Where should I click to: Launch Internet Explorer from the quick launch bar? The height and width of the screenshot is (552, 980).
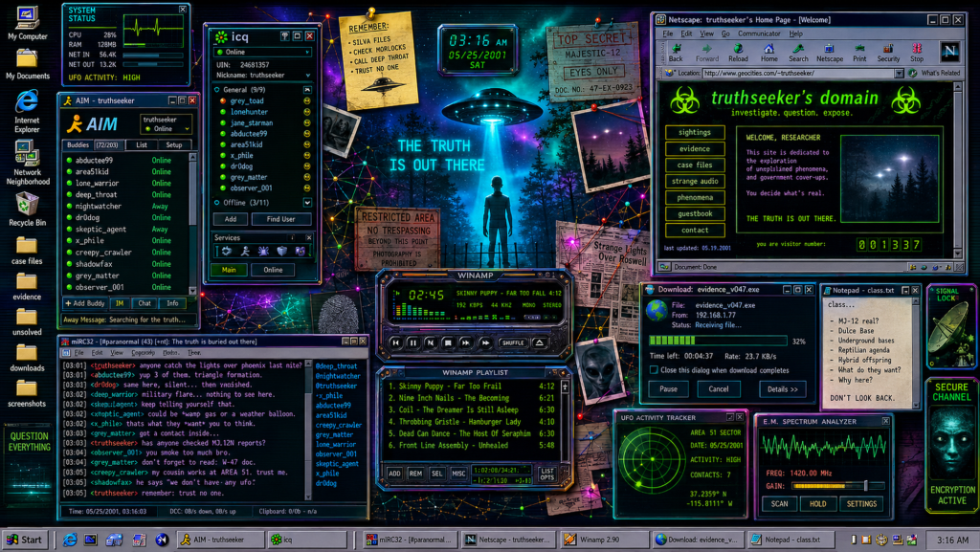tap(69, 540)
